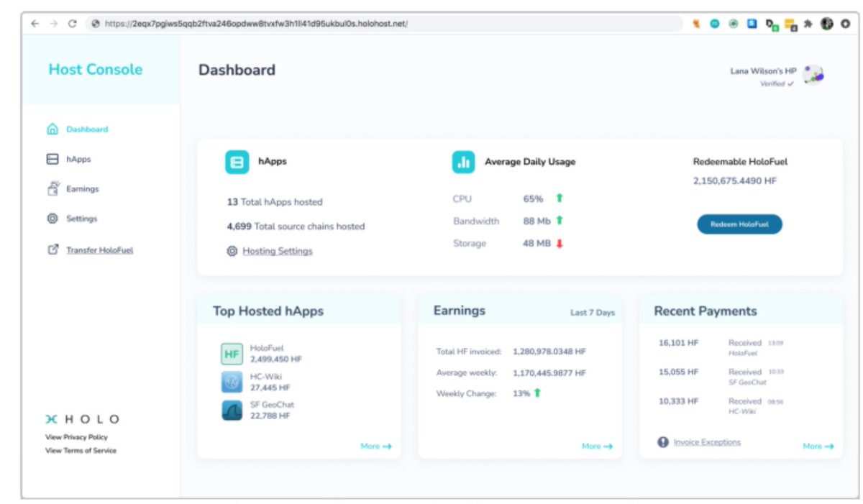
Task: Click the Earnings sidebar icon
Action: click(x=52, y=188)
